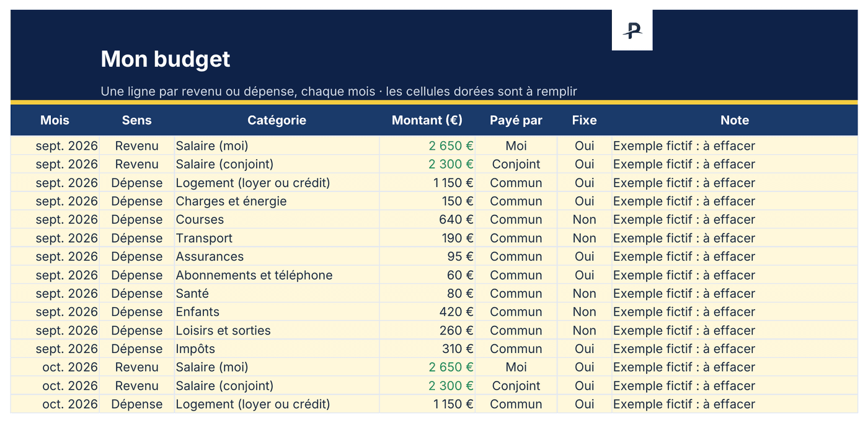
Task: Select the "Mois" column header
Action: [55, 120]
